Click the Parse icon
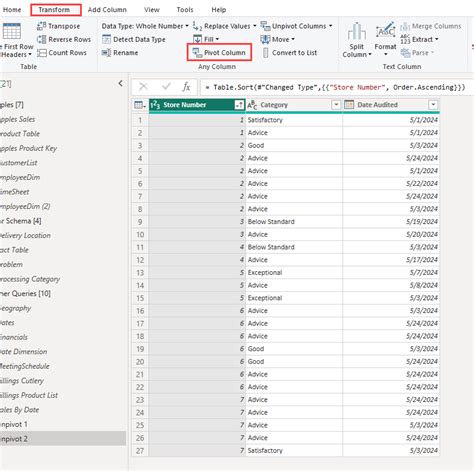The image size is (474, 471). click(x=405, y=53)
